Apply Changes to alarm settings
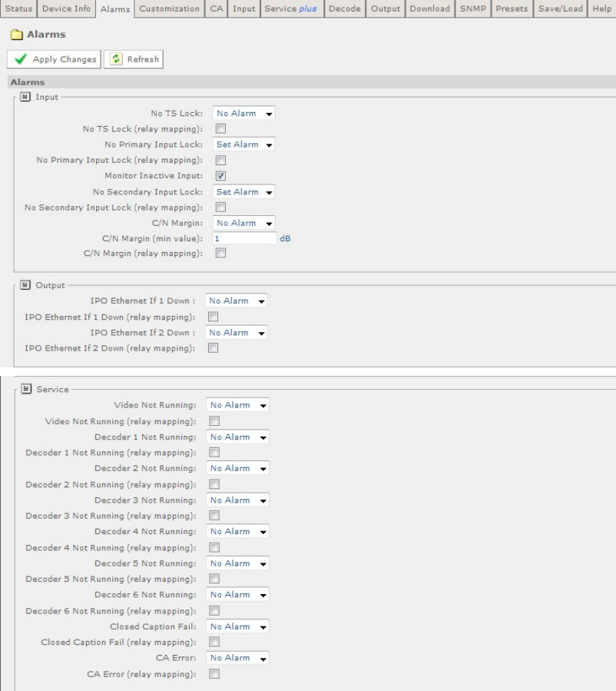 54,59
